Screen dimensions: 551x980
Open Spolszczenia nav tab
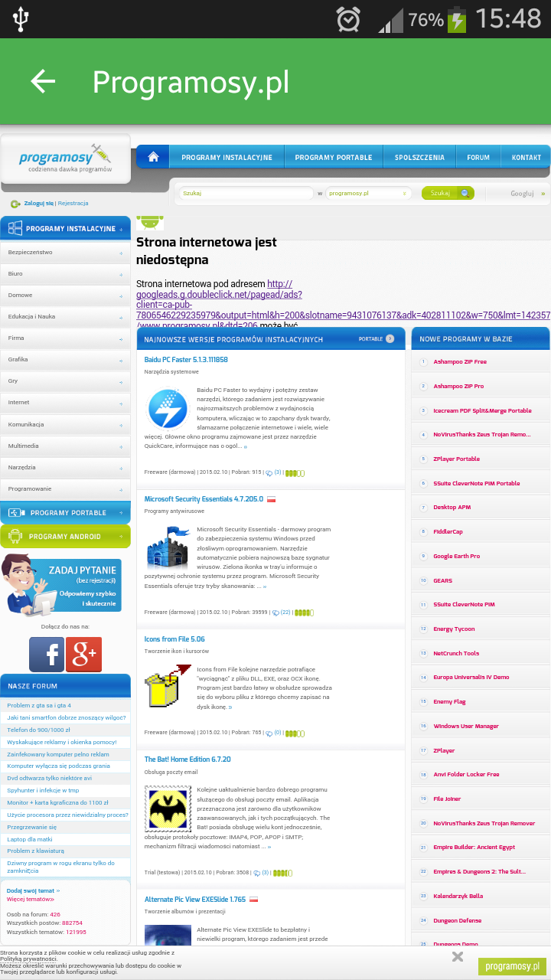click(x=419, y=157)
